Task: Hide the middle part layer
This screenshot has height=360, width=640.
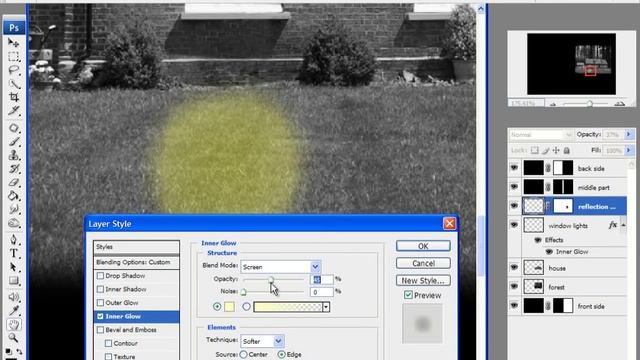Action: coord(514,187)
